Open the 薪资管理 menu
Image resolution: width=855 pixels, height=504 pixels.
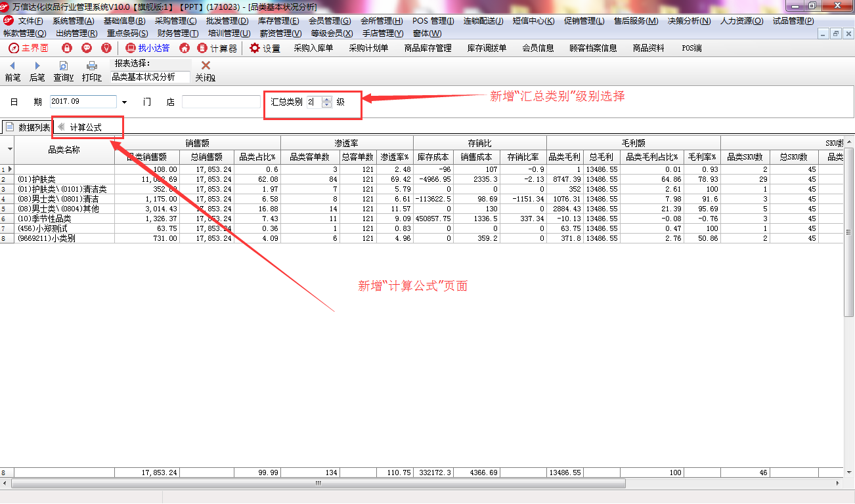pyautogui.click(x=280, y=33)
